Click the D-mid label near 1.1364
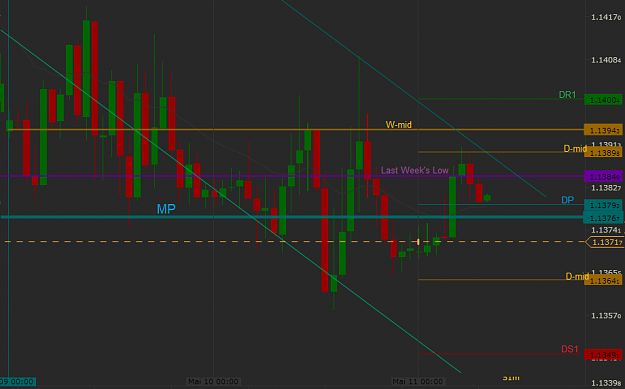625x389 pixels. click(x=577, y=276)
